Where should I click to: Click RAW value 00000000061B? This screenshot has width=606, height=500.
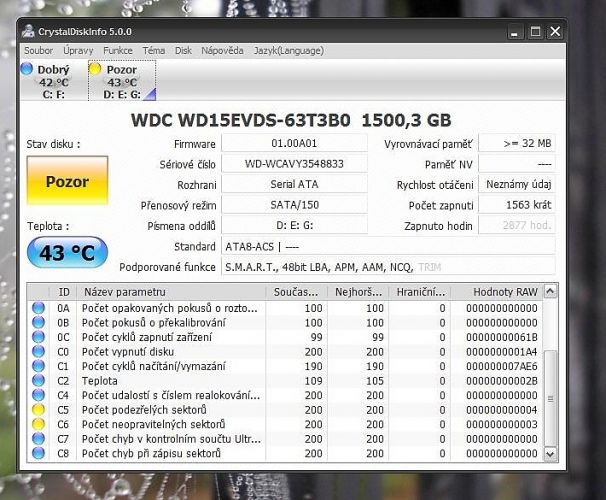(x=502, y=337)
